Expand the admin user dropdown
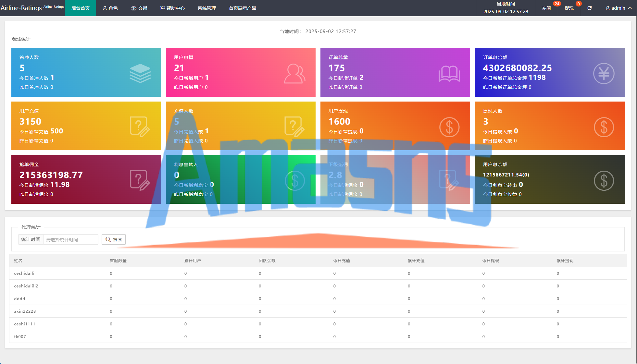 [618, 8]
